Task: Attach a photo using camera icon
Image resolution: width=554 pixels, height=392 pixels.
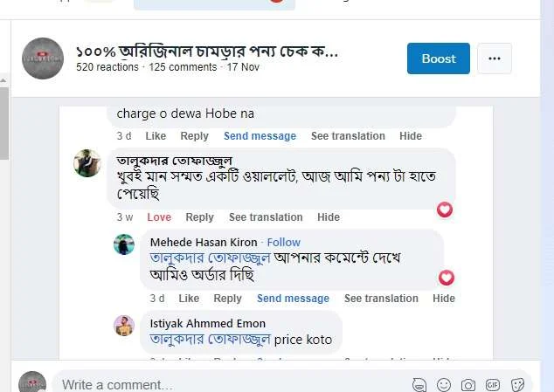Action: point(468,385)
